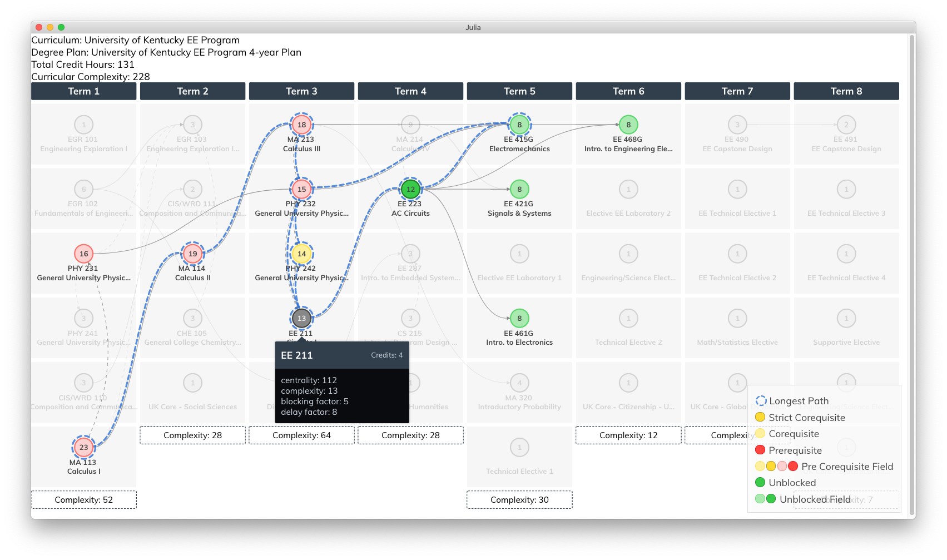Click the EE 468G node circle
The height and width of the screenshot is (560, 947).
point(628,125)
